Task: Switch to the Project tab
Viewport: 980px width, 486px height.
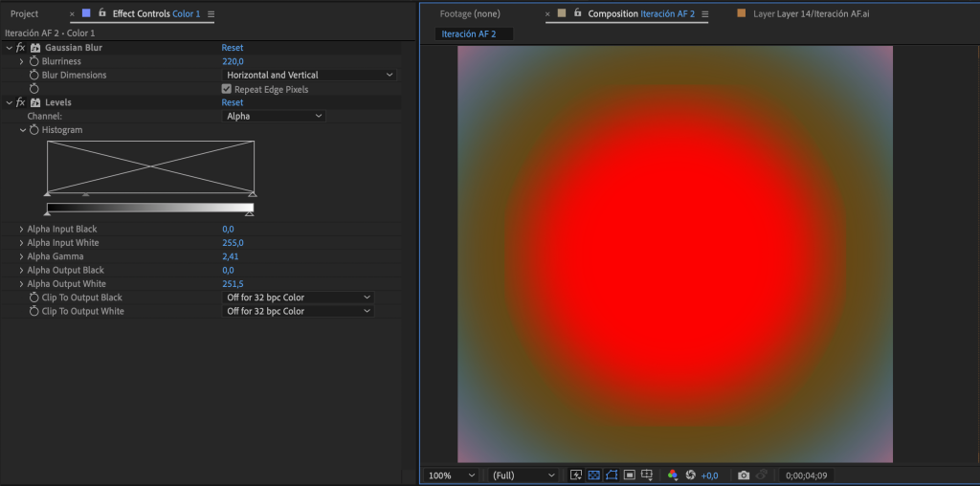Action: (x=24, y=13)
